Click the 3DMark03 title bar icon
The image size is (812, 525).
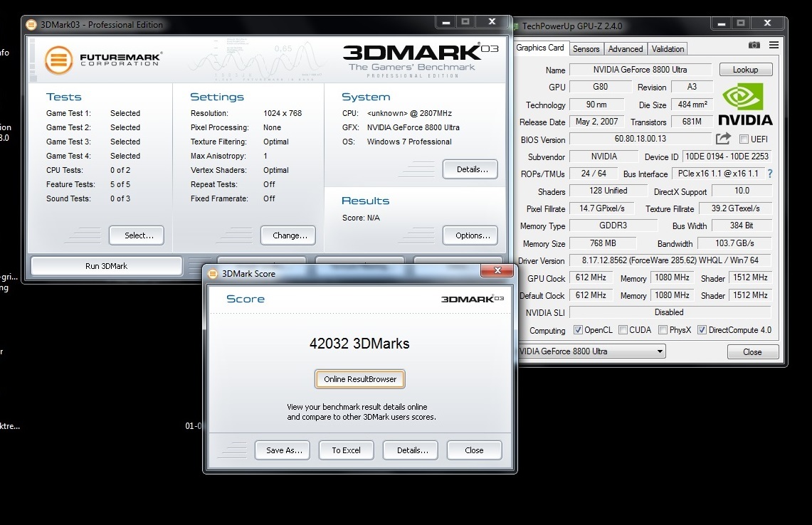click(x=31, y=25)
